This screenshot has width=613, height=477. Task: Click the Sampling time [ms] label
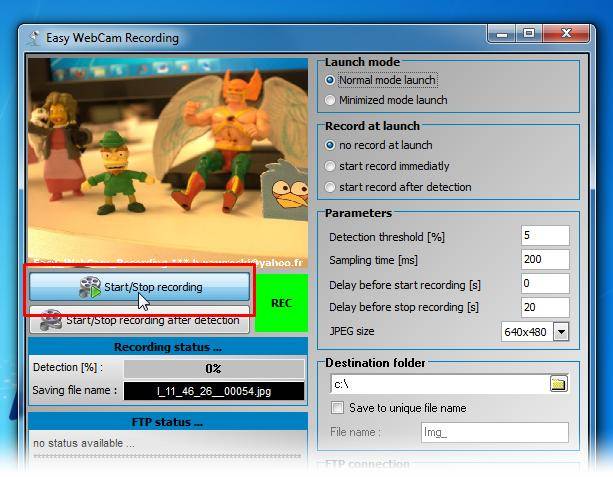coord(373,260)
